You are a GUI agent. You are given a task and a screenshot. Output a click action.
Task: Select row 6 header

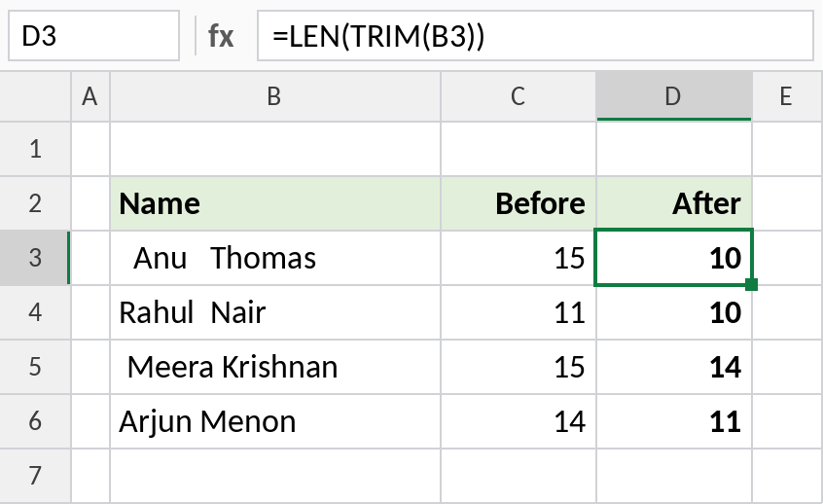(35, 421)
